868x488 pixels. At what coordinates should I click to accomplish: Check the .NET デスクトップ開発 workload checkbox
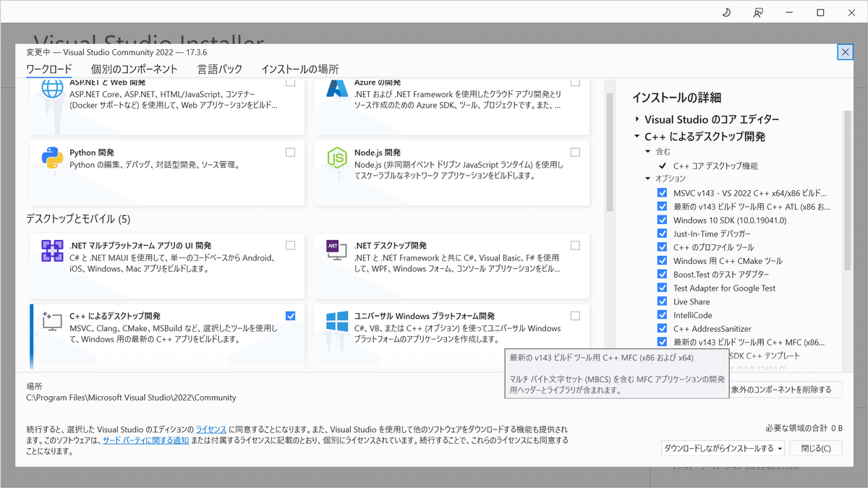point(575,245)
